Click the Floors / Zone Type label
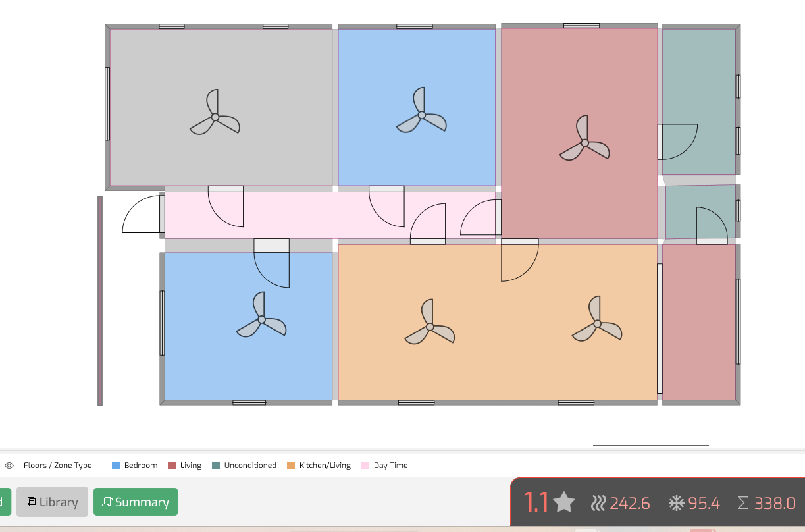The image size is (805, 532). [58, 465]
